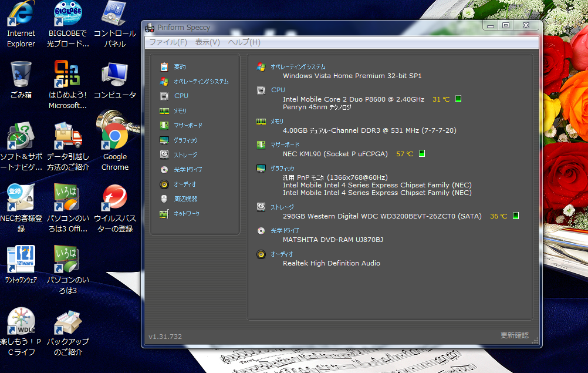Click the green storage temperature indicator
Screen dimensions: 588x373
pyautogui.click(x=516, y=216)
